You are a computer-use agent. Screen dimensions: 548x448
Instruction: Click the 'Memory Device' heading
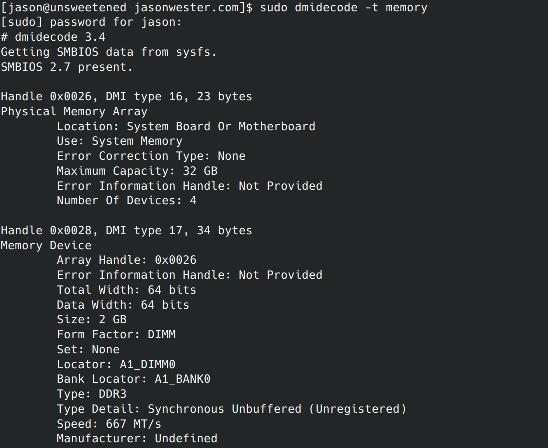46,245
